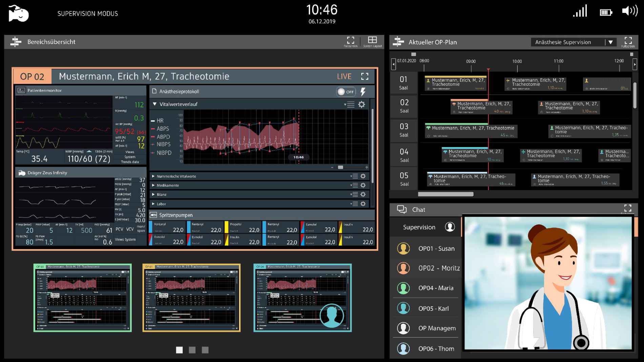Open the Labor list menu icon

pyautogui.click(x=354, y=204)
